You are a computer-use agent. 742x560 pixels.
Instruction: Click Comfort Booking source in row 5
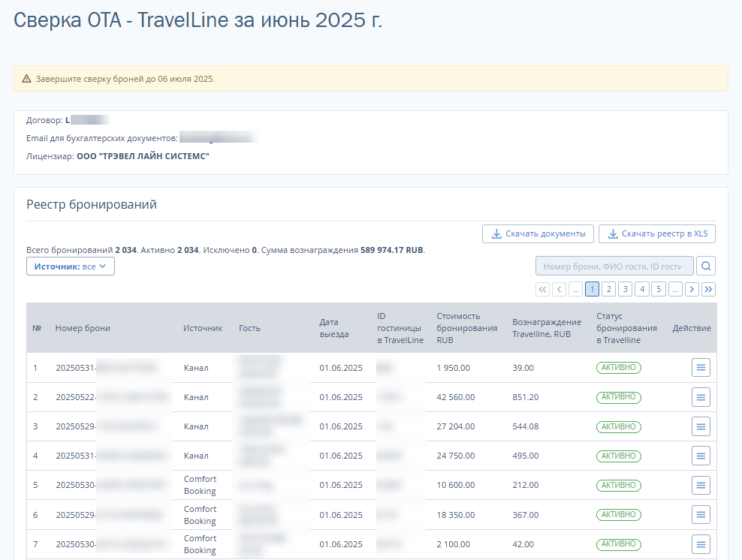click(x=201, y=485)
